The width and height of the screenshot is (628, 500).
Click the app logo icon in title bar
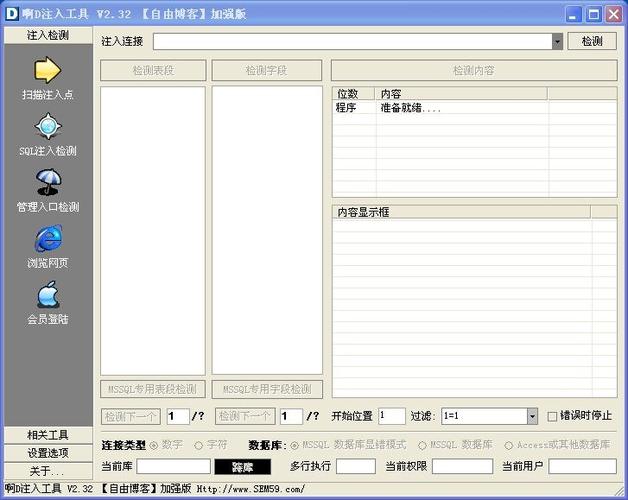pos(13,13)
